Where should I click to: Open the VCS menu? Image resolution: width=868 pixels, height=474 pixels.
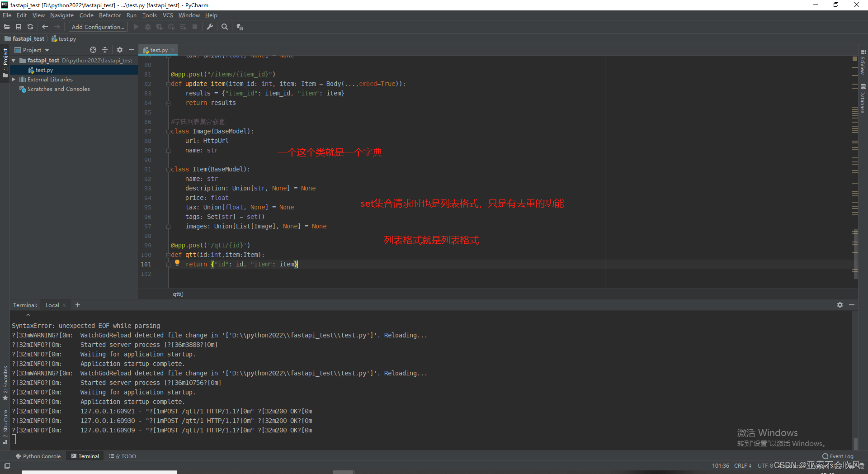(x=168, y=15)
